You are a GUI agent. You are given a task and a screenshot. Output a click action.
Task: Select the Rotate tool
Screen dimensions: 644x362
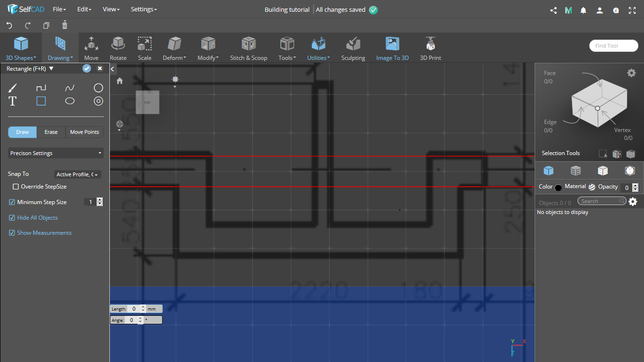click(x=118, y=49)
